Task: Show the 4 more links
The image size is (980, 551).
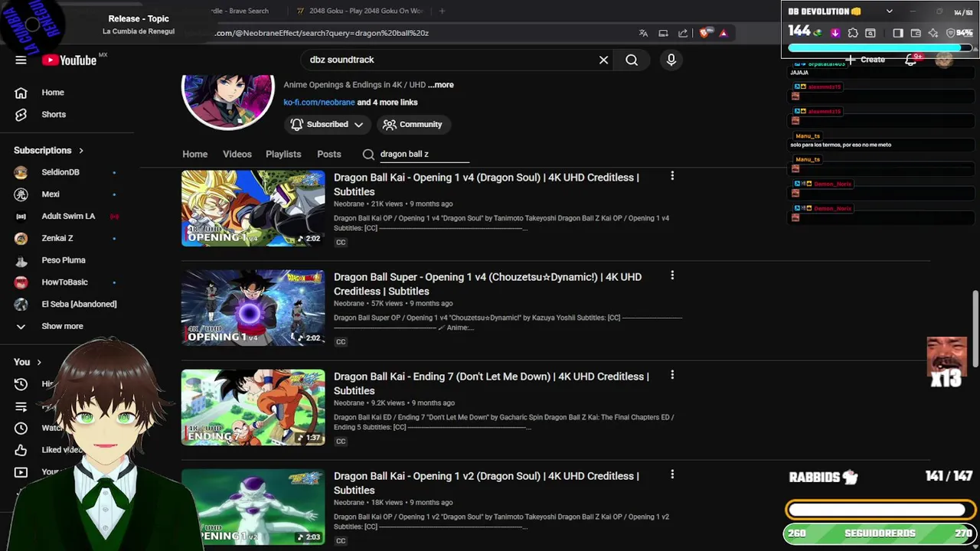Action: pyautogui.click(x=387, y=103)
